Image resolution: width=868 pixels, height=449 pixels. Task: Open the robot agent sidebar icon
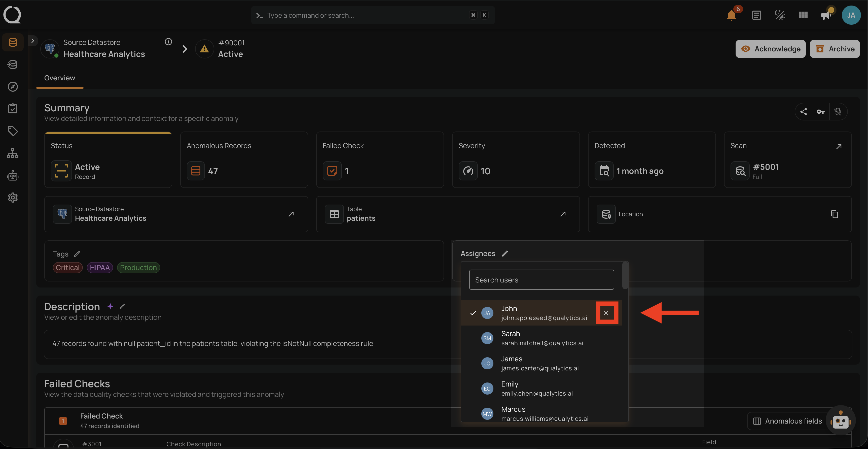click(x=13, y=175)
